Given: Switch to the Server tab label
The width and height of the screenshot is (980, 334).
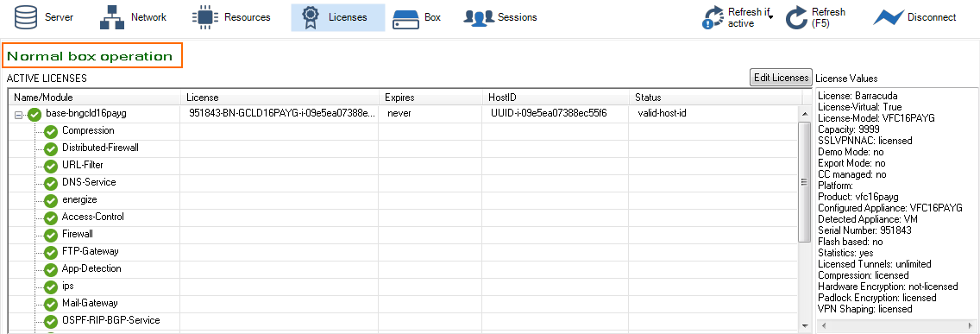Looking at the screenshot, I should (x=59, y=17).
